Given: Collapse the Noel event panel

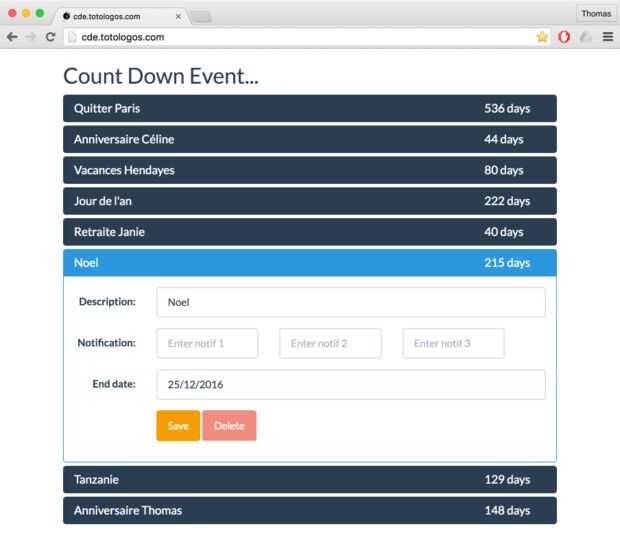Looking at the screenshot, I should [x=310, y=263].
